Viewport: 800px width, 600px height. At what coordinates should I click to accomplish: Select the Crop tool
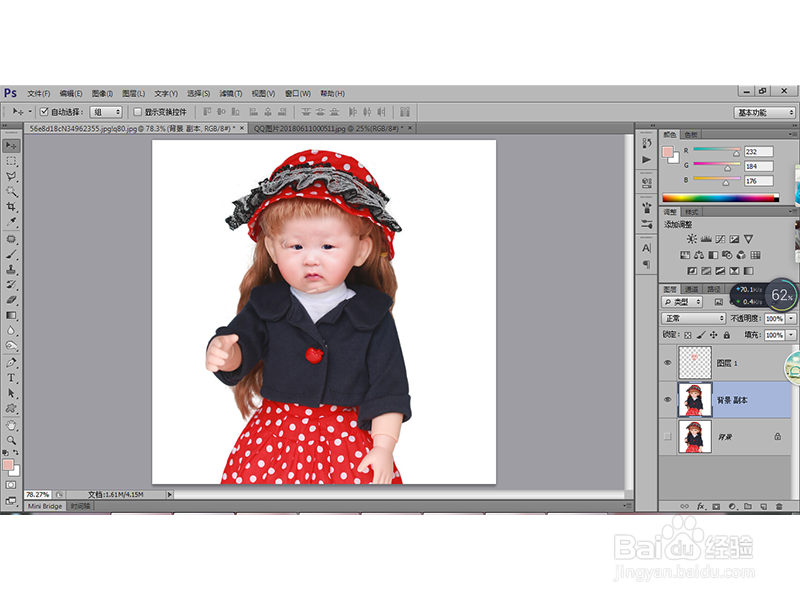[11, 207]
